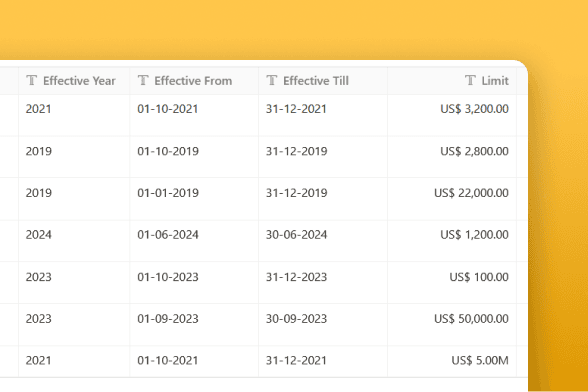
Task: Click the 30-06-2024 Effective Till cell
Action: pos(323,241)
